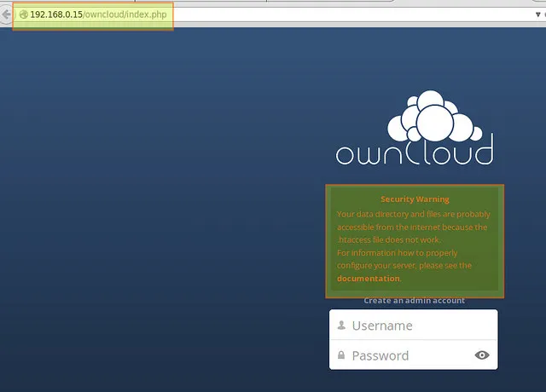Open the address bar history dropdown arrow
Viewport: 546px width, 392px height.
coord(537,14)
